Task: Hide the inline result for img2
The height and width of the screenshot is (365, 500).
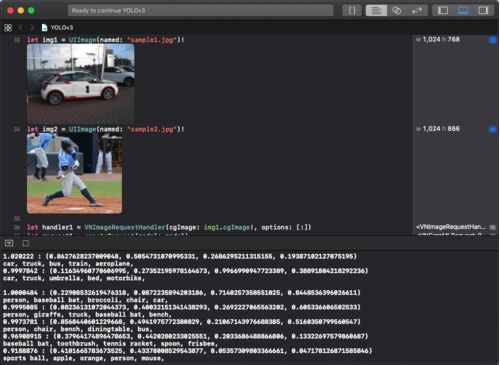Action: 492,129
